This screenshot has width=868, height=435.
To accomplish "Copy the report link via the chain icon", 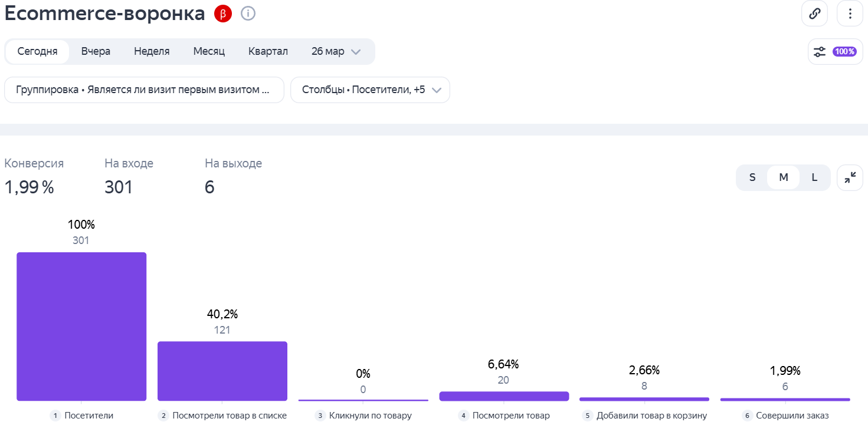I will pyautogui.click(x=814, y=14).
